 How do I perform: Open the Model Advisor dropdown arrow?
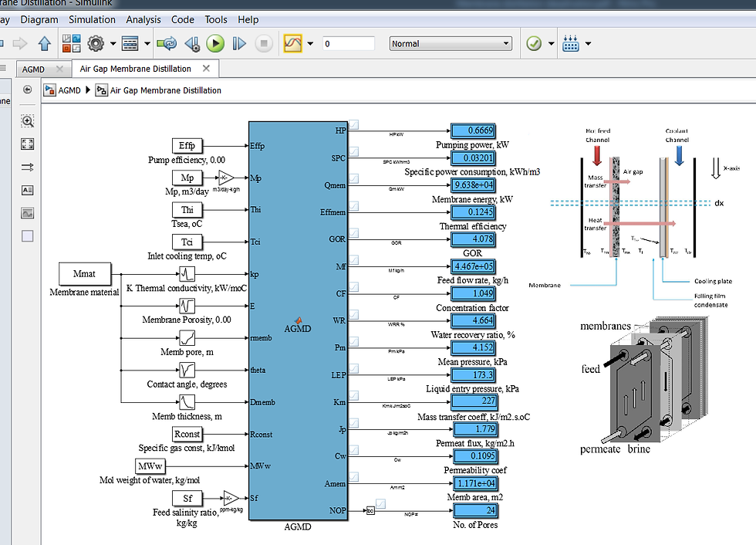551,43
